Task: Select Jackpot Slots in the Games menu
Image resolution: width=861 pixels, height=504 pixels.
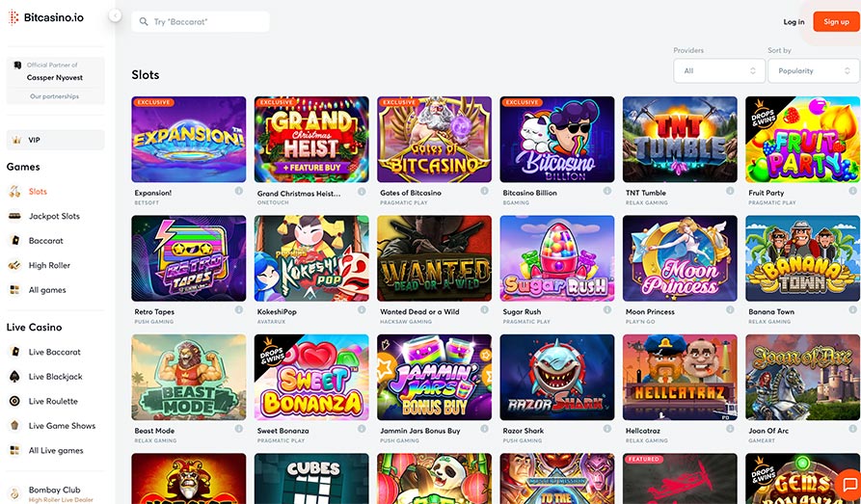Action: [x=54, y=216]
